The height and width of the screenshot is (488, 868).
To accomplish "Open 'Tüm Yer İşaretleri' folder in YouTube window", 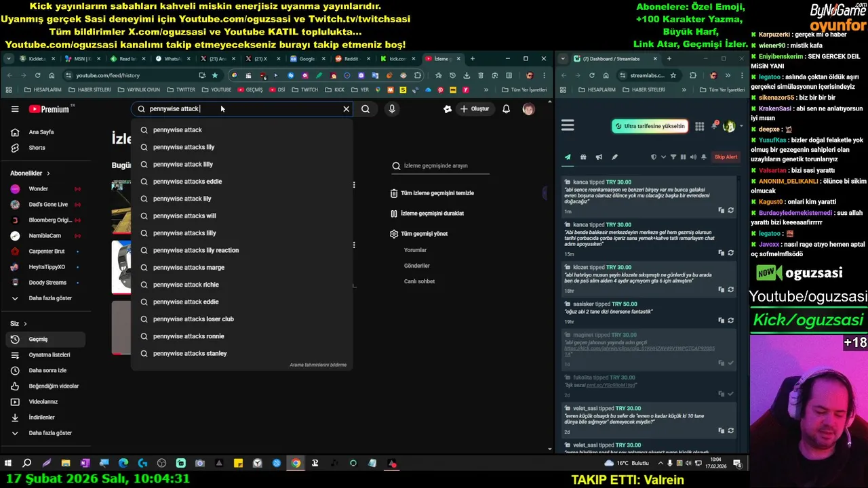I will click(x=524, y=89).
